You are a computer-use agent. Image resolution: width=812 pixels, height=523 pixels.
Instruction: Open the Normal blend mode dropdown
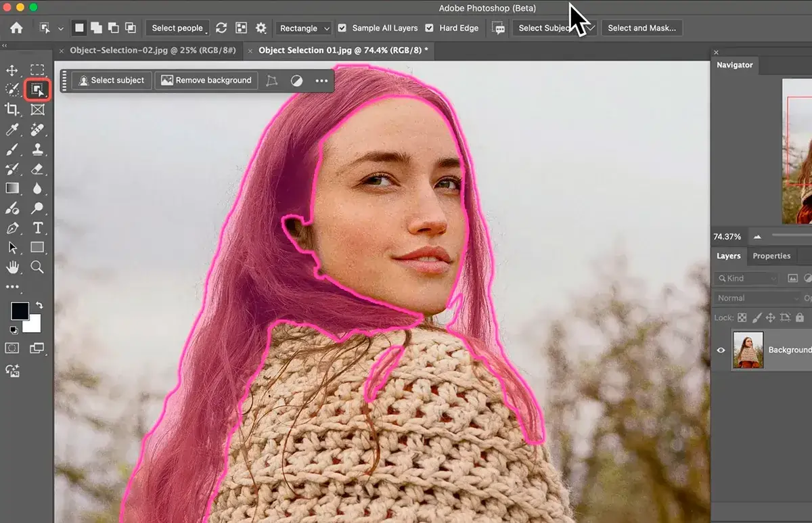(757, 298)
